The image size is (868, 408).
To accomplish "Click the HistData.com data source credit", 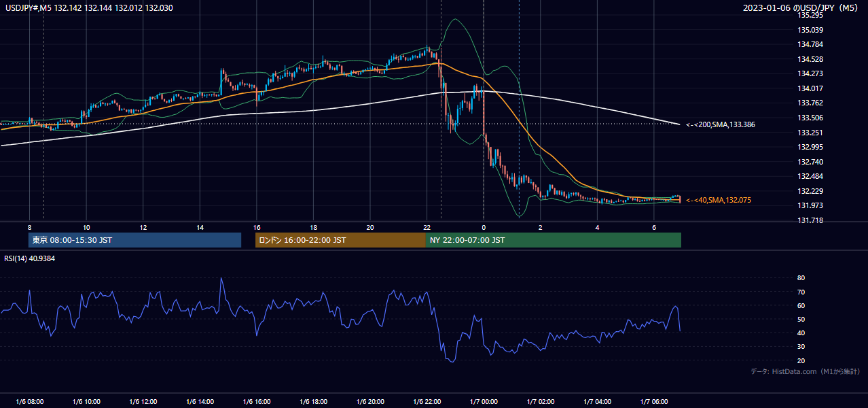I will 806,371.
